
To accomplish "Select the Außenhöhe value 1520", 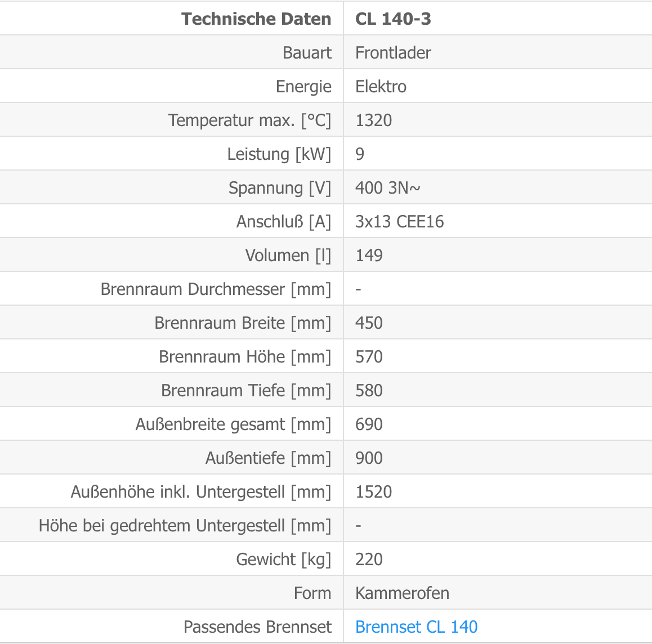I will click(x=373, y=492).
